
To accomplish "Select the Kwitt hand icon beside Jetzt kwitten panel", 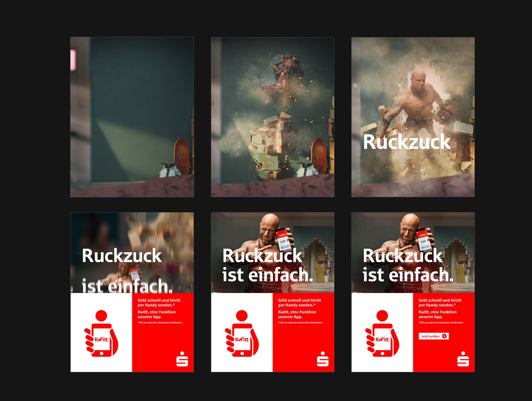I will pos(382,333).
